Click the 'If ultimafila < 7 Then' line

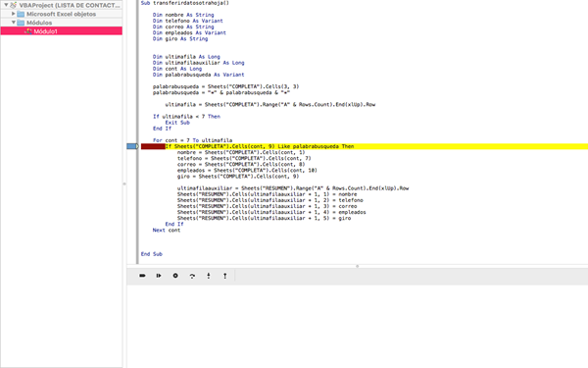click(186, 117)
